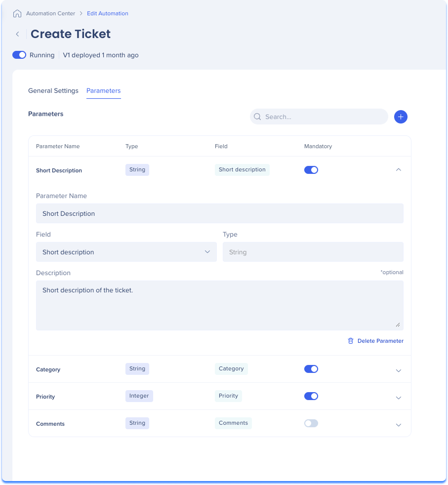Click the trash icon beside Delete Parameter
448x485 pixels.
coord(351,341)
